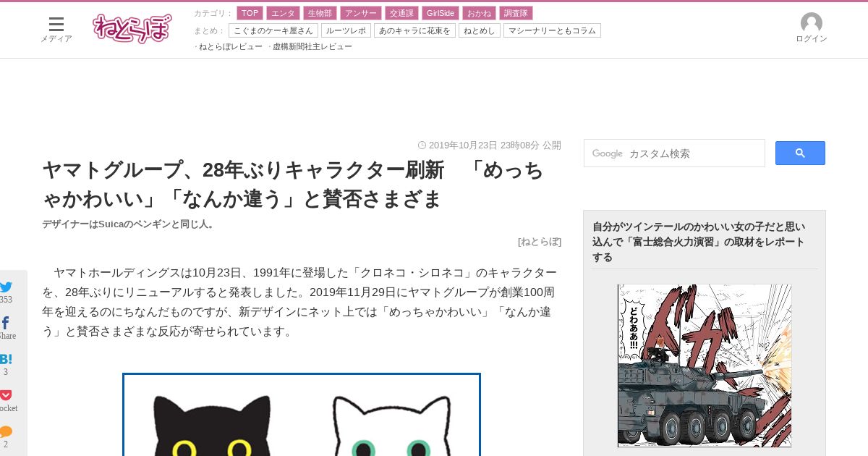Image resolution: width=868 pixels, height=456 pixels.
Task: Open こぐまのケーキ屋さん series link
Action: pyautogui.click(x=273, y=30)
